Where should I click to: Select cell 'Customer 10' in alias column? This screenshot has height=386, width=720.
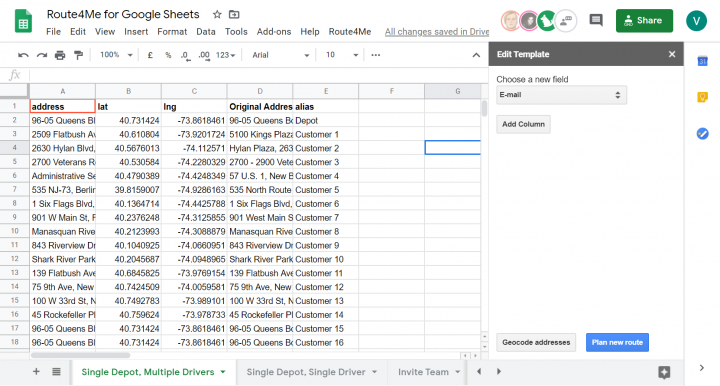[x=326, y=259]
